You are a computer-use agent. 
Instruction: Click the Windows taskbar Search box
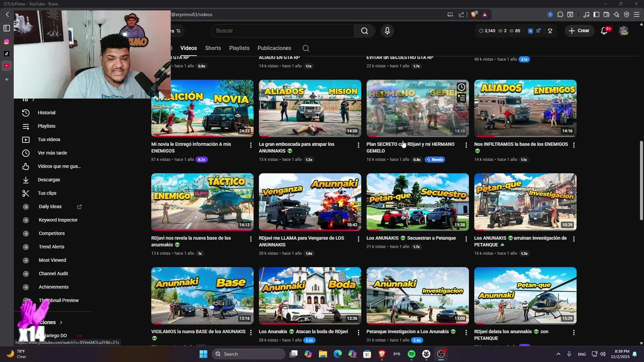tap(249, 354)
